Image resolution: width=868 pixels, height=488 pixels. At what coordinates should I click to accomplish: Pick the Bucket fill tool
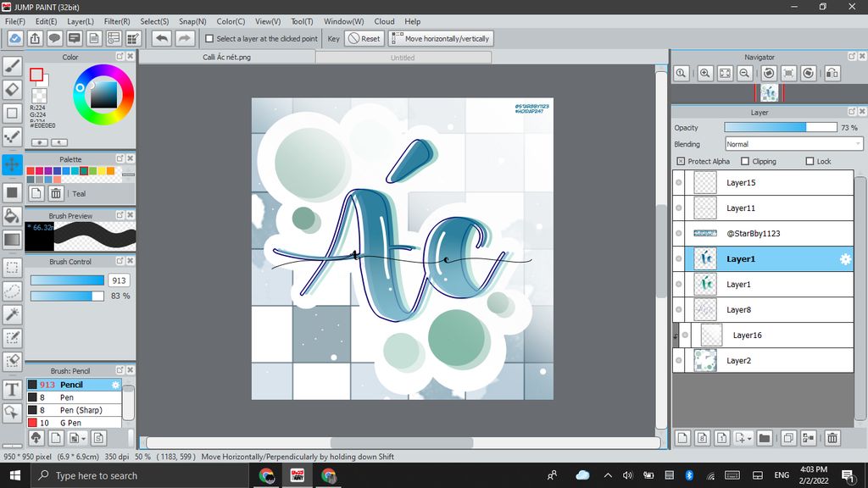tap(12, 217)
